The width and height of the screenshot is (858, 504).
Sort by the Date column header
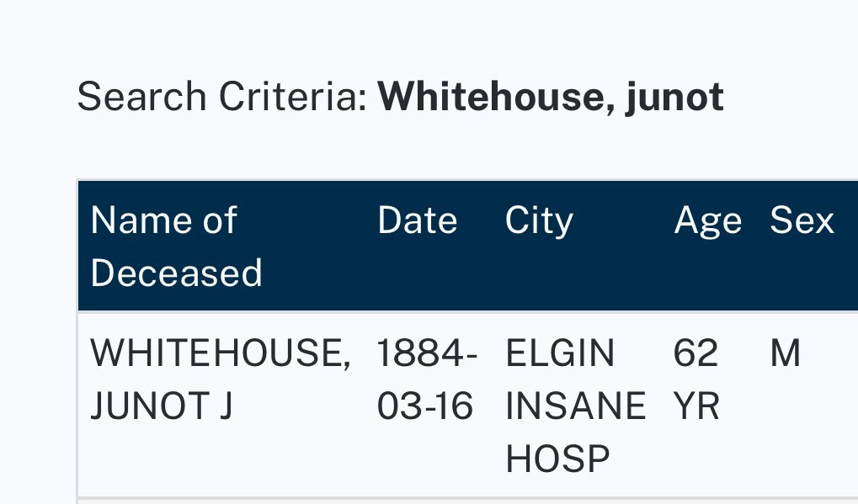tap(417, 221)
